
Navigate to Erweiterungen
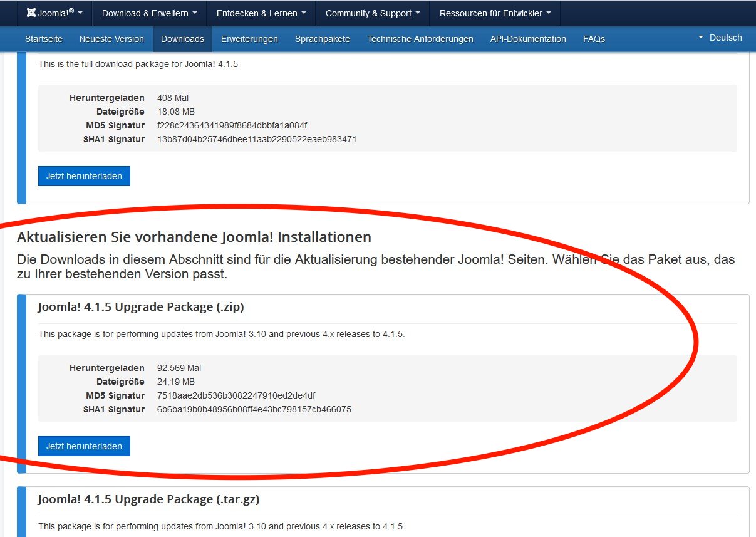249,39
